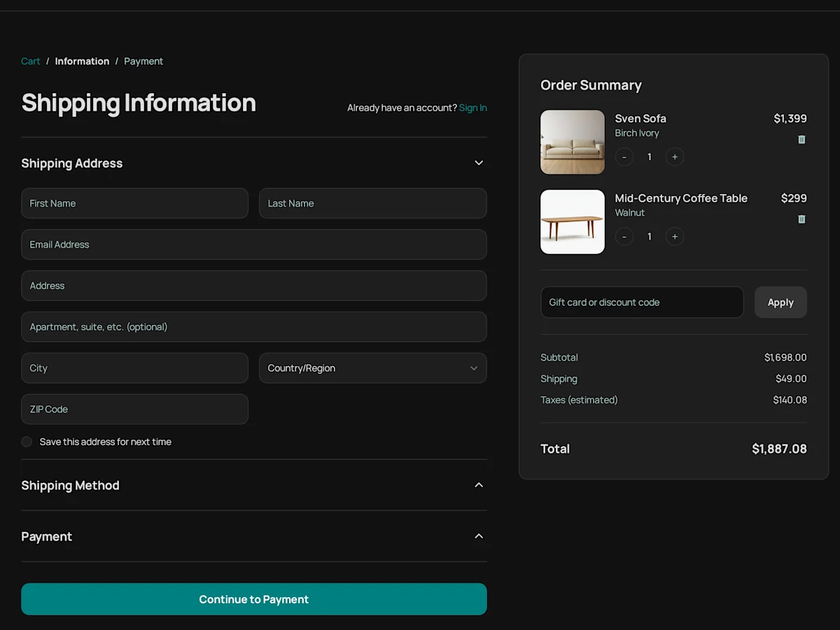This screenshot has width=840, height=630.
Task: Apply the discount code
Action: (x=780, y=302)
